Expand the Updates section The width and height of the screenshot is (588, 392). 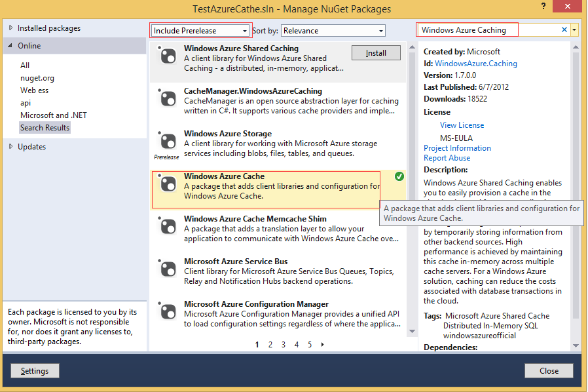pos(10,146)
